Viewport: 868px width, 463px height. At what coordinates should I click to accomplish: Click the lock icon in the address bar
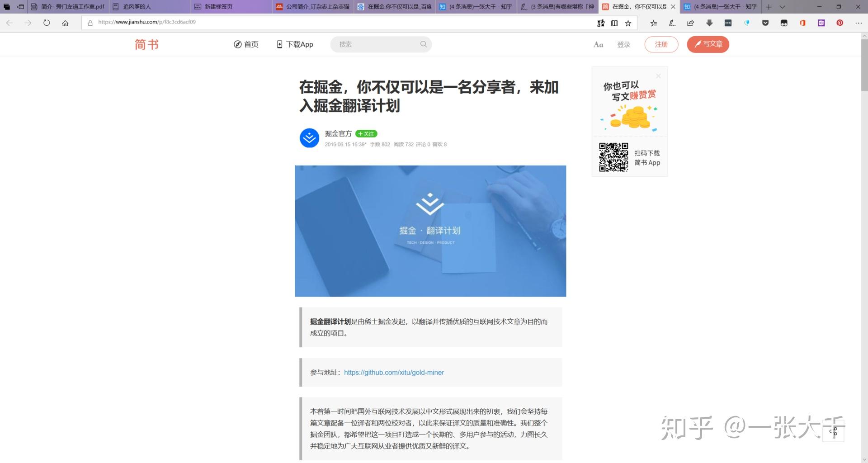pyautogui.click(x=90, y=23)
